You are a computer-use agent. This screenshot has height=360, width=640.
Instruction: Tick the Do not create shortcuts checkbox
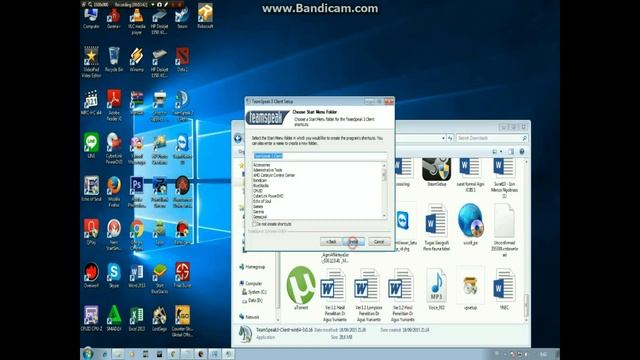click(x=254, y=224)
